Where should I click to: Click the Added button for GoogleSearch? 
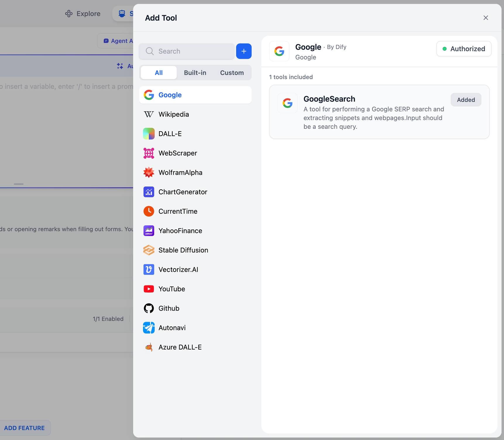click(466, 100)
